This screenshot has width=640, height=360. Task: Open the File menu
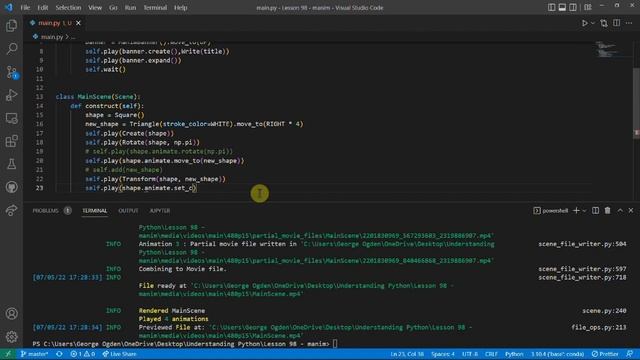[x=25, y=7]
